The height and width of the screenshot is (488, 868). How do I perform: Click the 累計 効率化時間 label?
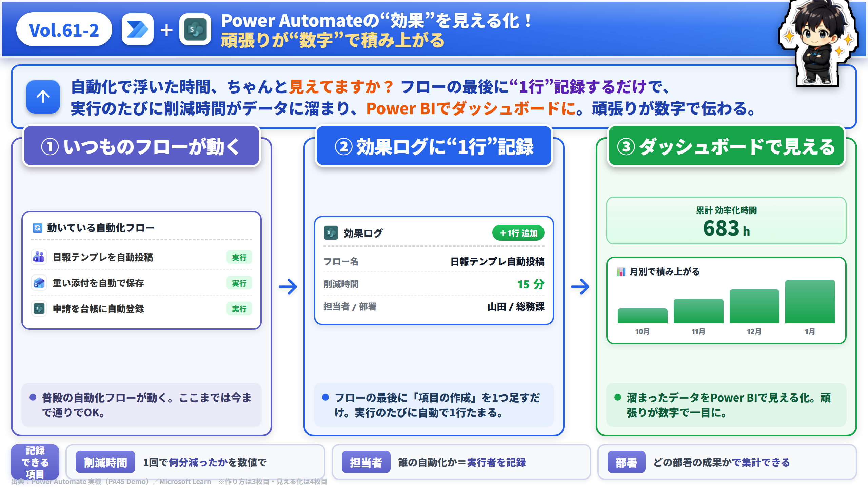point(726,210)
